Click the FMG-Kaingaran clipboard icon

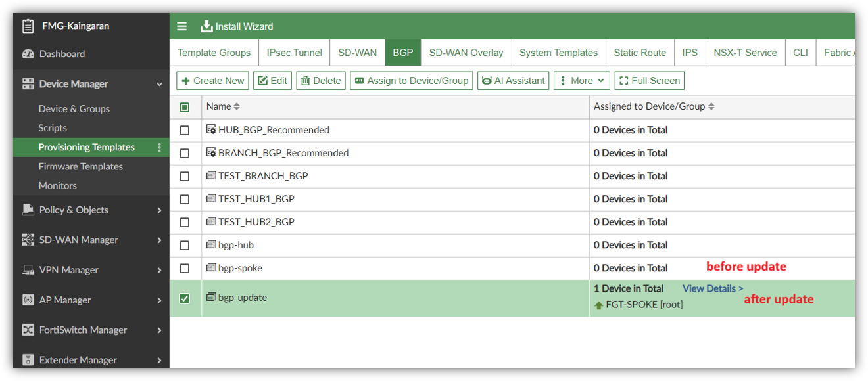point(28,26)
